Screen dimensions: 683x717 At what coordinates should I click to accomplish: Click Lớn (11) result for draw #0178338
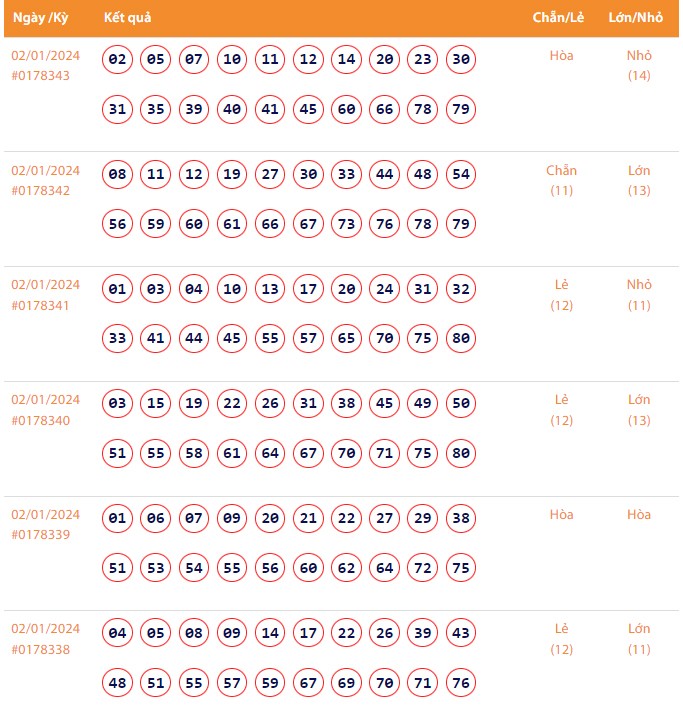point(639,639)
